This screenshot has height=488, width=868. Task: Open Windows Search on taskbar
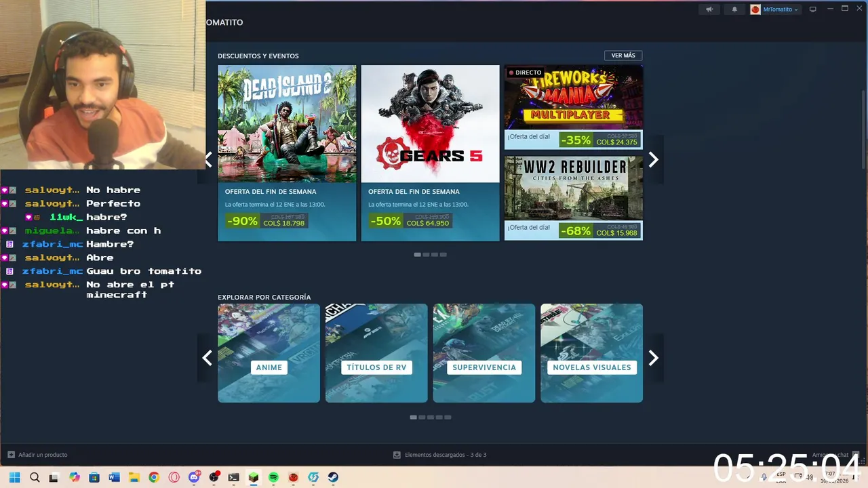pyautogui.click(x=35, y=477)
